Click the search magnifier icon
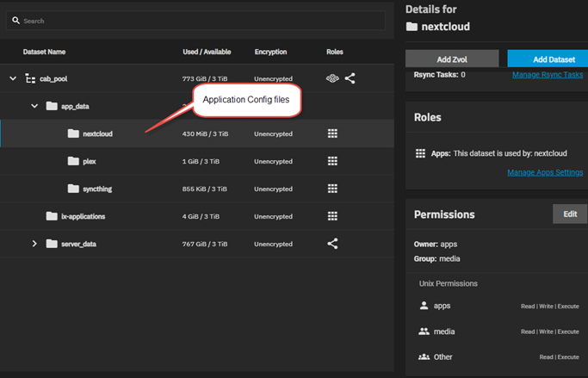588x378 pixels. 15,21
